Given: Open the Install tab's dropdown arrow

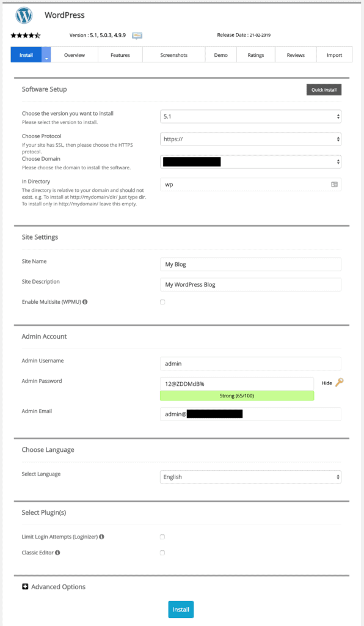Looking at the screenshot, I should coord(46,55).
